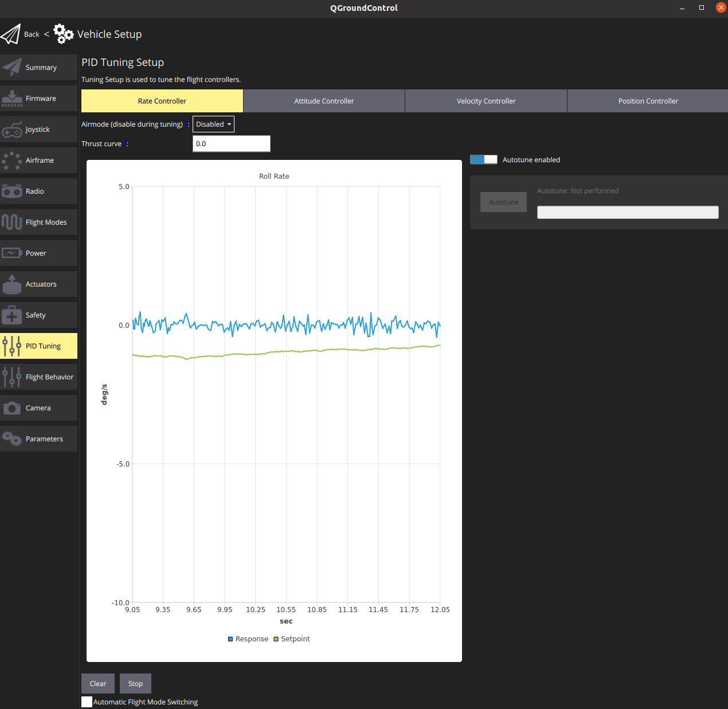Click the Thrust curve help question mark
The height and width of the screenshot is (709, 728).
(124, 144)
